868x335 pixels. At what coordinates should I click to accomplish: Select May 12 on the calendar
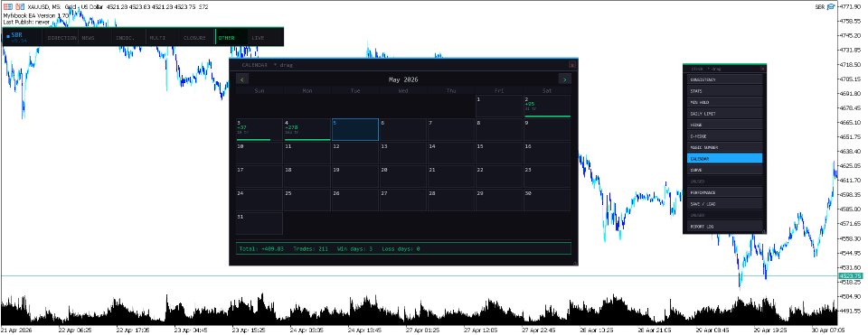pyautogui.click(x=354, y=154)
